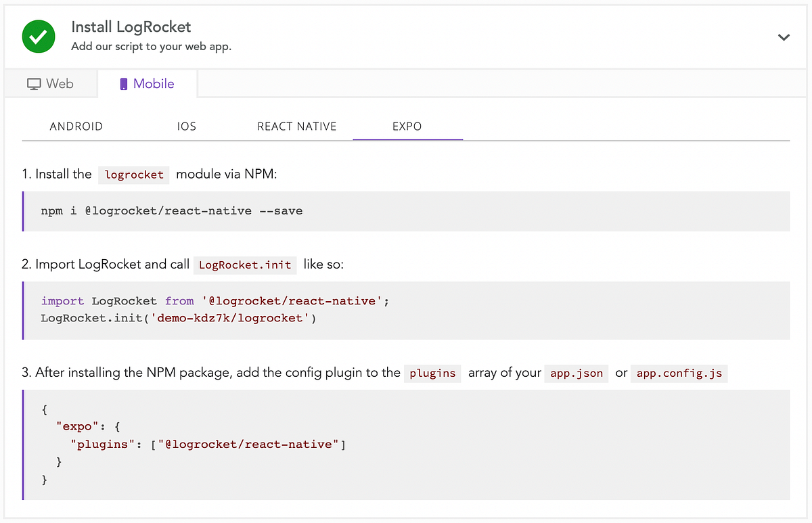Click the app.json inline code badge

[x=577, y=373]
